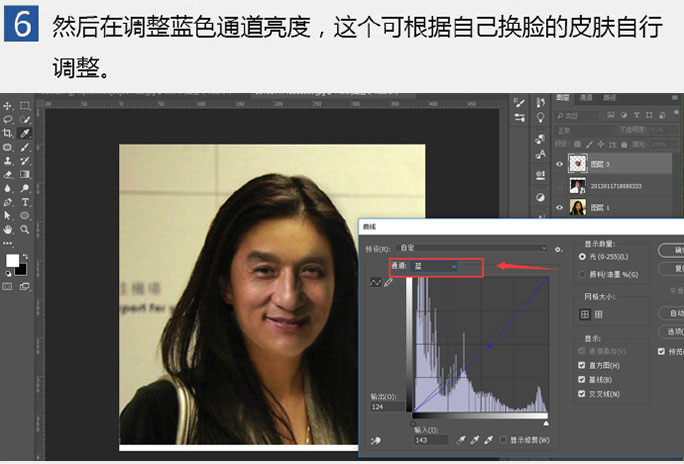Open the Curves preset options gear
Image resolution: width=684 pixels, height=464 pixels.
[558, 250]
